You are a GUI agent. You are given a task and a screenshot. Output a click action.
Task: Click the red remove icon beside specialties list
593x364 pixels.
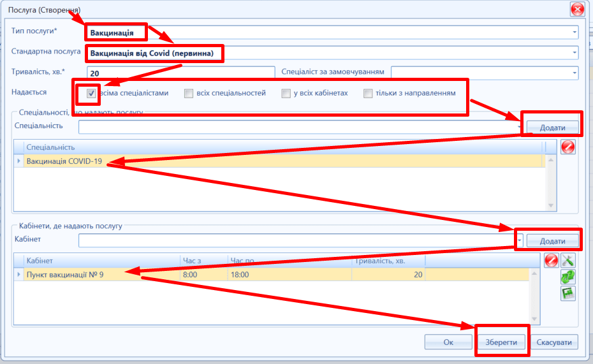[567, 147]
